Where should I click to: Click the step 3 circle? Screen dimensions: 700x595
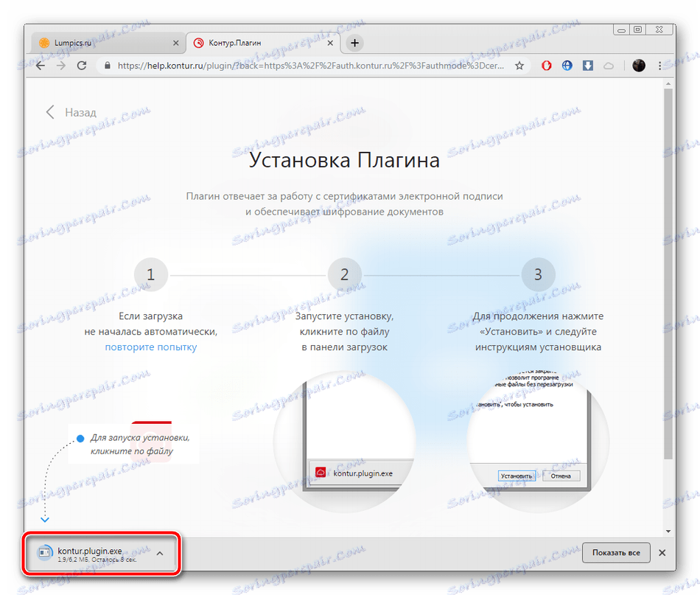(x=538, y=274)
